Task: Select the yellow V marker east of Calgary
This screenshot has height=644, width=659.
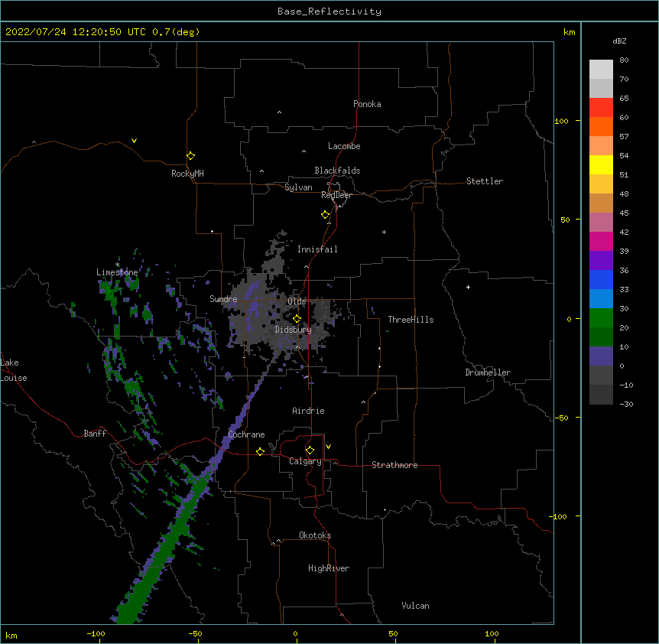Action: pyautogui.click(x=328, y=447)
